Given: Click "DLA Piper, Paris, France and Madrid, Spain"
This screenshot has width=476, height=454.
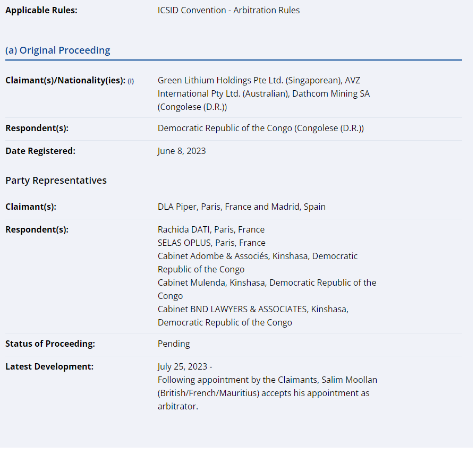Looking at the screenshot, I should point(241,207).
